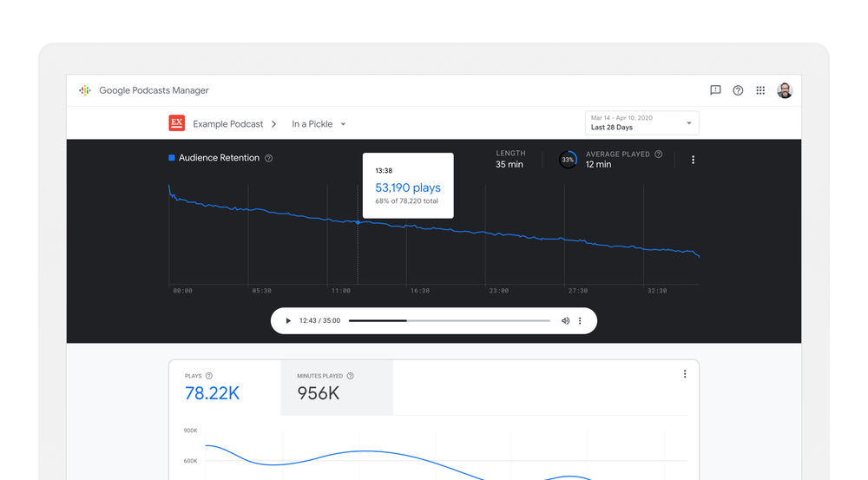Mute the audio player volume
Viewport: 868px width, 480px height.
tap(565, 321)
